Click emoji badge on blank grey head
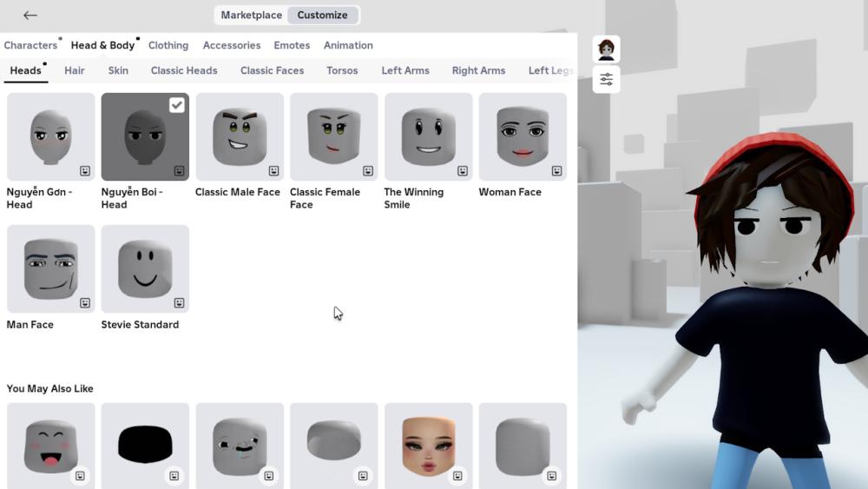 click(552, 475)
